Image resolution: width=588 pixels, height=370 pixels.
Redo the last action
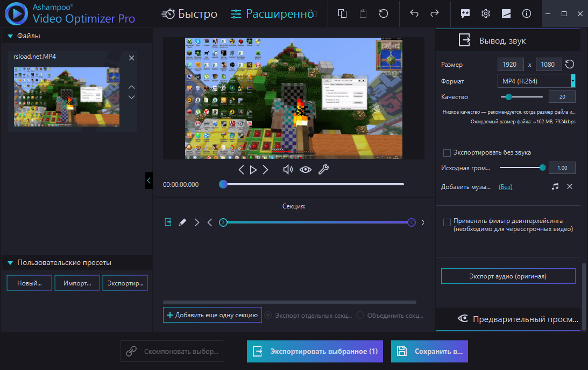click(x=434, y=13)
